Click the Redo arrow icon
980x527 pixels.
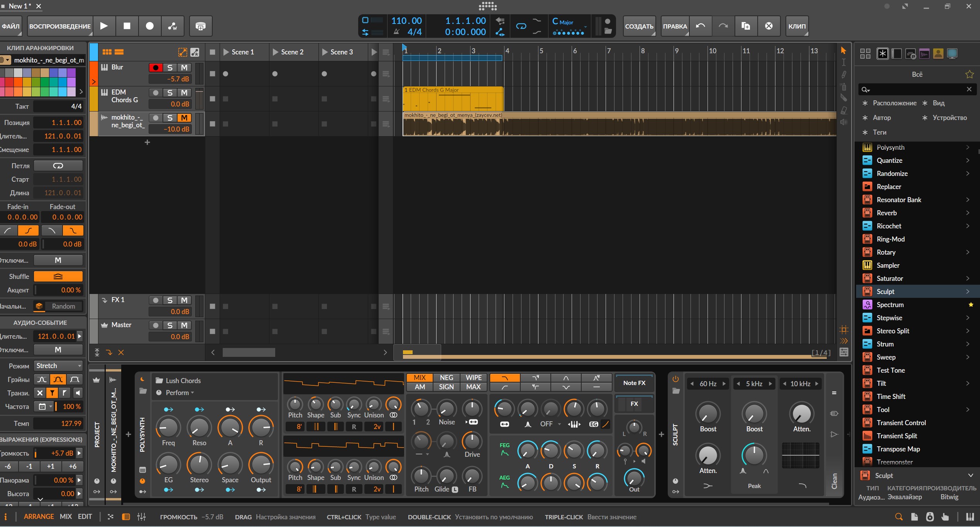click(723, 26)
